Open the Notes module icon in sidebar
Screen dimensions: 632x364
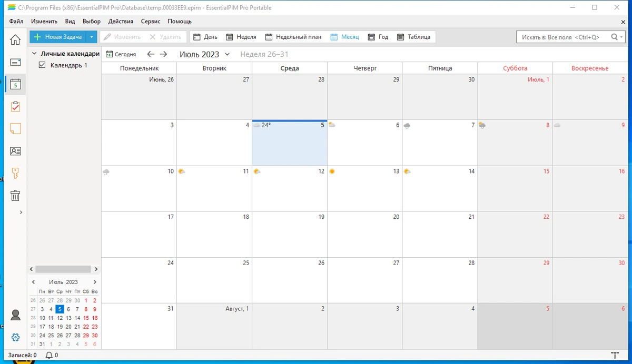(15, 129)
